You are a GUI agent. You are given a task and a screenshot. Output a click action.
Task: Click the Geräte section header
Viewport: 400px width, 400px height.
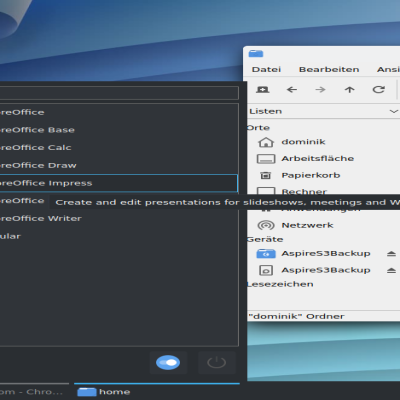click(x=265, y=239)
